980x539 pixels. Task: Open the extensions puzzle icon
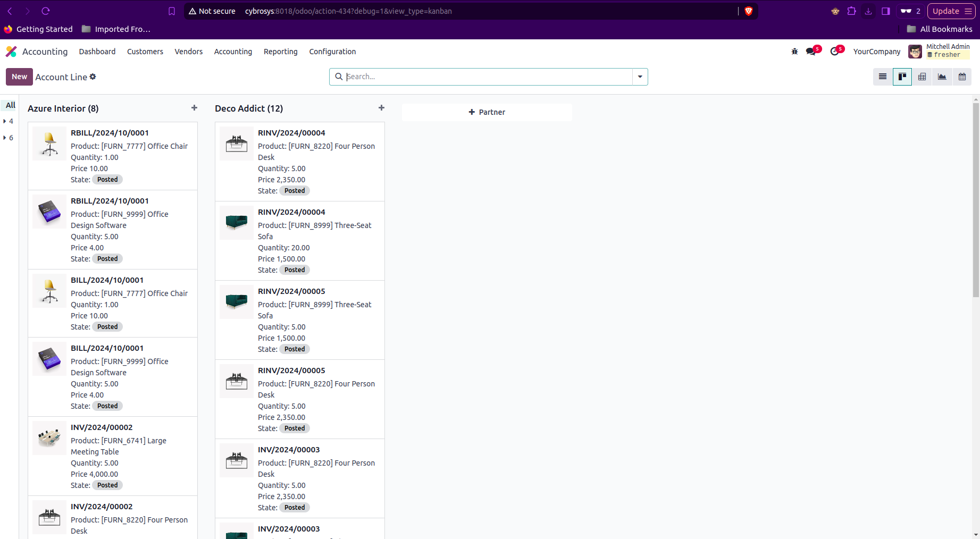pyautogui.click(x=852, y=11)
